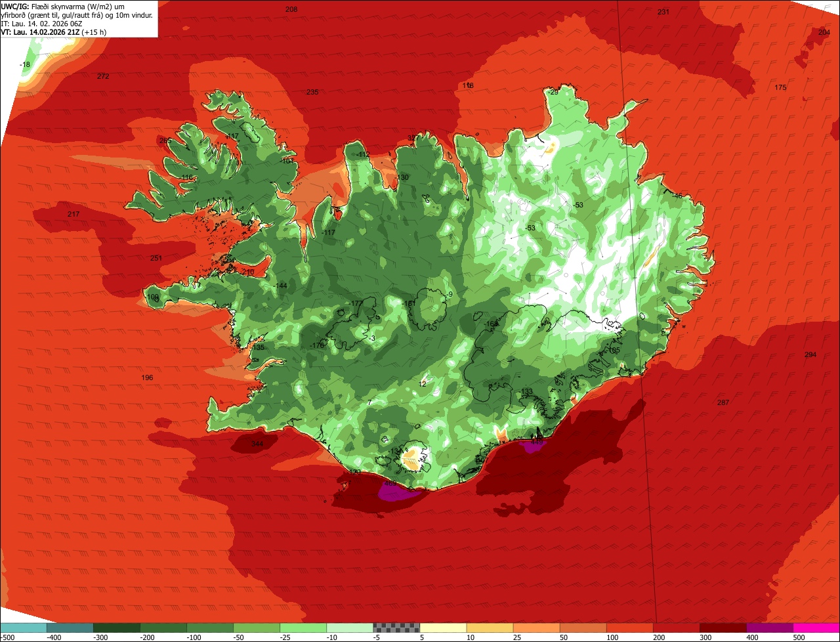Choose the dark maroon swatch between 300 and 400
The image size is (840, 642).
723,628
